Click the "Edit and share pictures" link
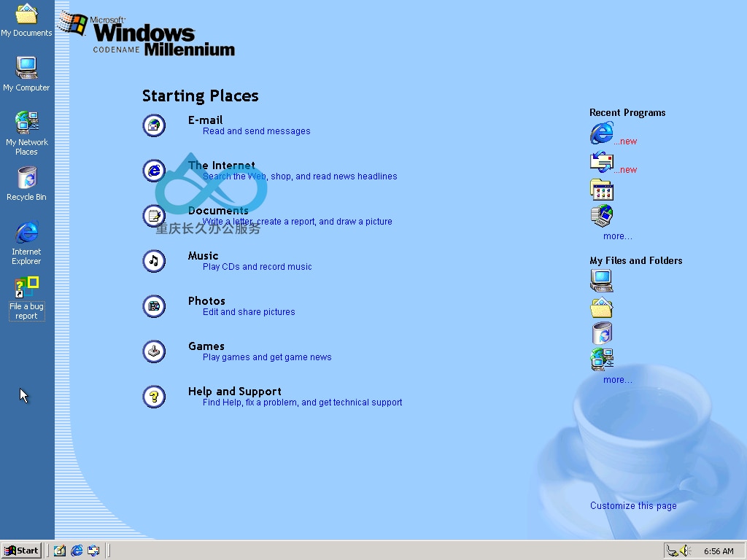The image size is (747, 560). click(x=249, y=312)
